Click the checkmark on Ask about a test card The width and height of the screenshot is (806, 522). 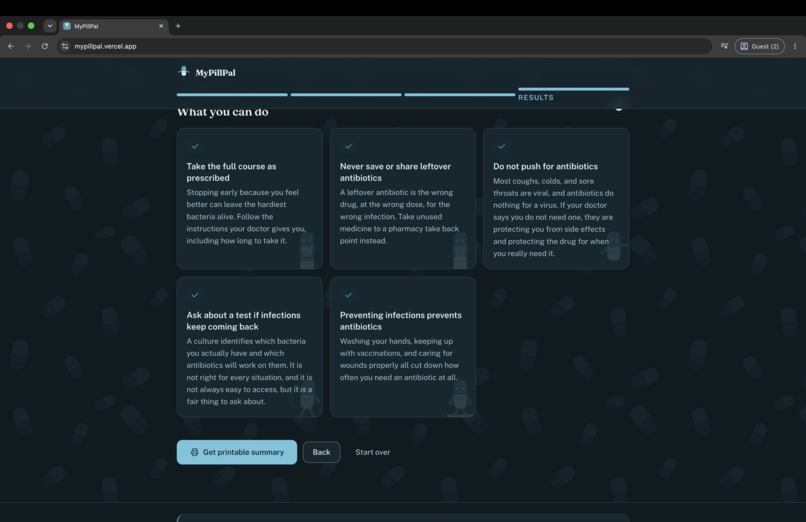[x=195, y=295]
